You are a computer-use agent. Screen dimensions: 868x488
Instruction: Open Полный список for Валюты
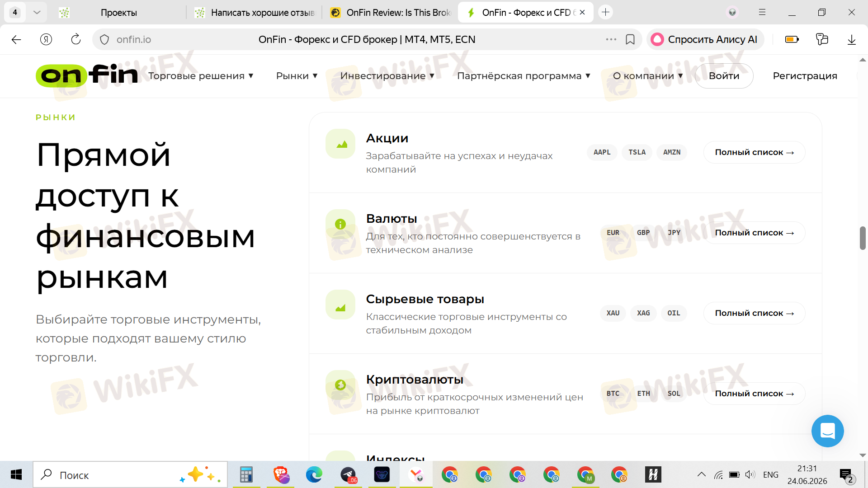point(754,233)
